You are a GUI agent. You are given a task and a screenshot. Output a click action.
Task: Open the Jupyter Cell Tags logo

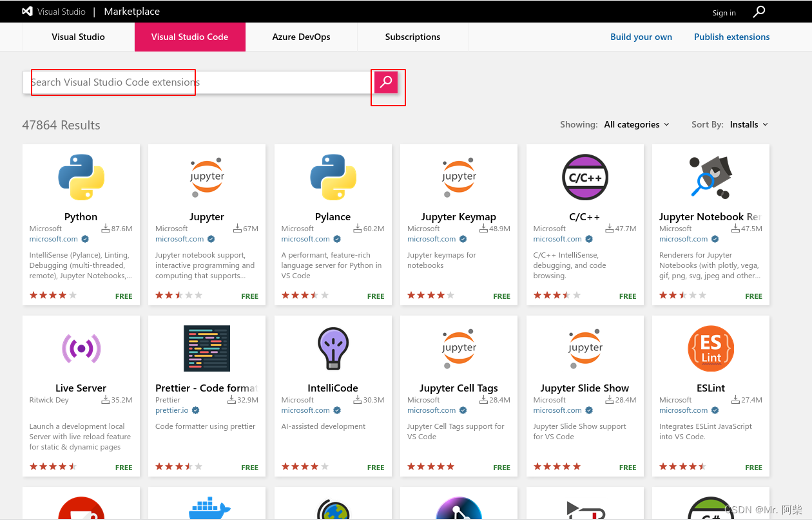pos(459,348)
